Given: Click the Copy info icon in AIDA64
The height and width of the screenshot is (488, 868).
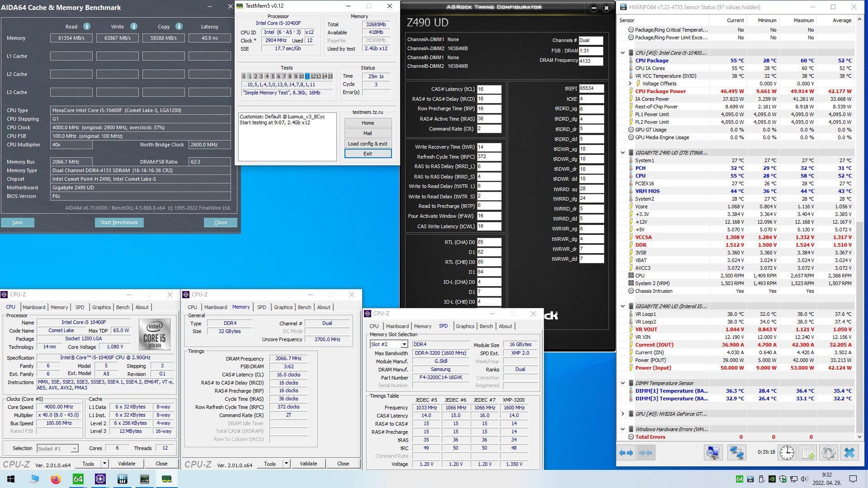Looking at the screenshot, I should point(179,27).
